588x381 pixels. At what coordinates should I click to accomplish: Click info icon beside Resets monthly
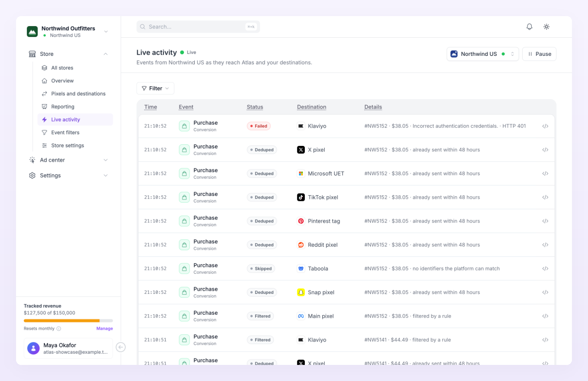click(x=59, y=329)
